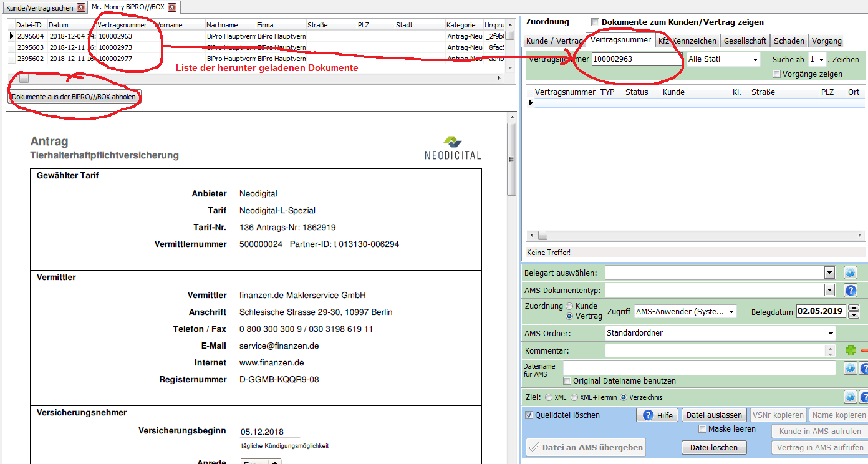Sort document list by Nachname column header
This screenshot has height=464, width=868.
(x=231, y=25)
